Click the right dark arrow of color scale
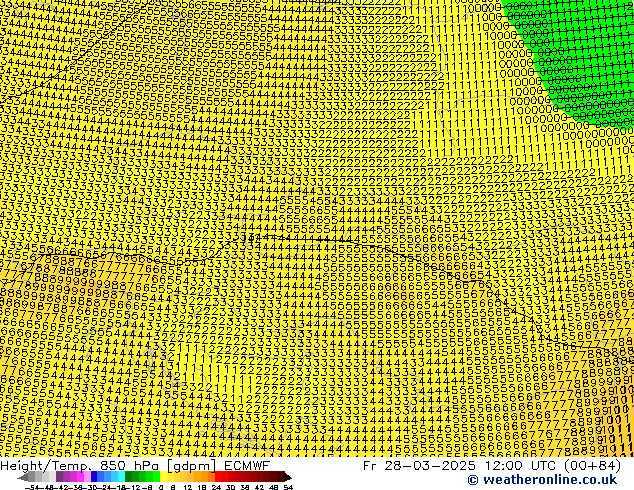 (x=288, y=477)
